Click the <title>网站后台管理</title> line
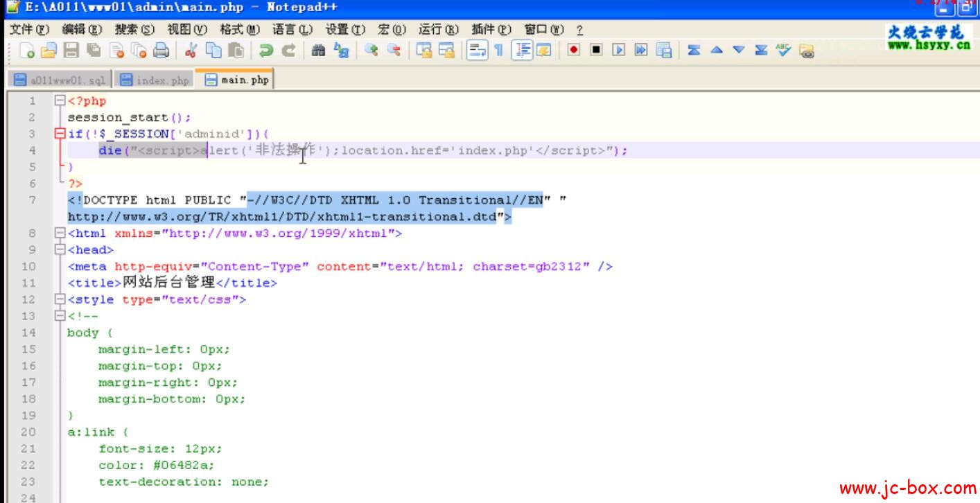The image size is (980, 503). tap(172, 283)
